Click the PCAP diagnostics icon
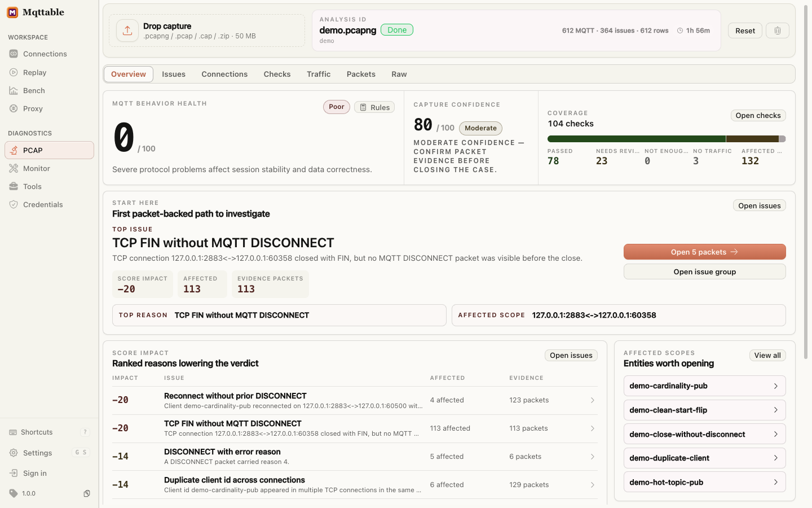The width and height of the screenshot is (812, 508). [14, 150]
